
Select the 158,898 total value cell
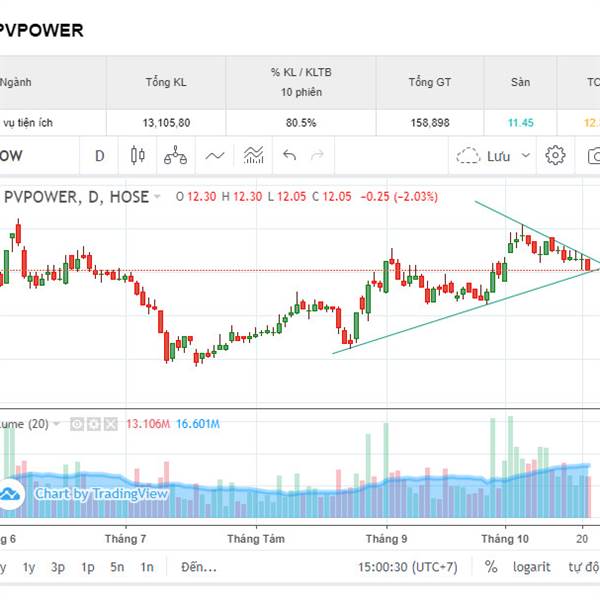point(430,123)
